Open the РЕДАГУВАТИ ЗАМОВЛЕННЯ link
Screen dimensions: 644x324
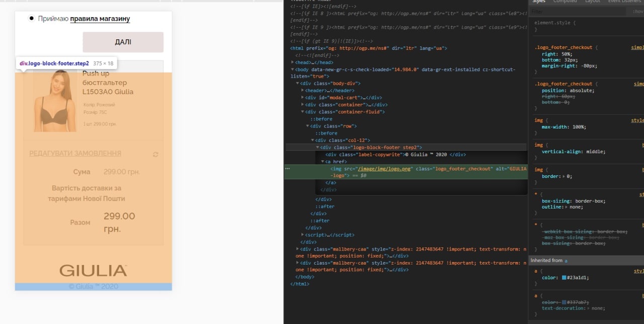point(75,153)
